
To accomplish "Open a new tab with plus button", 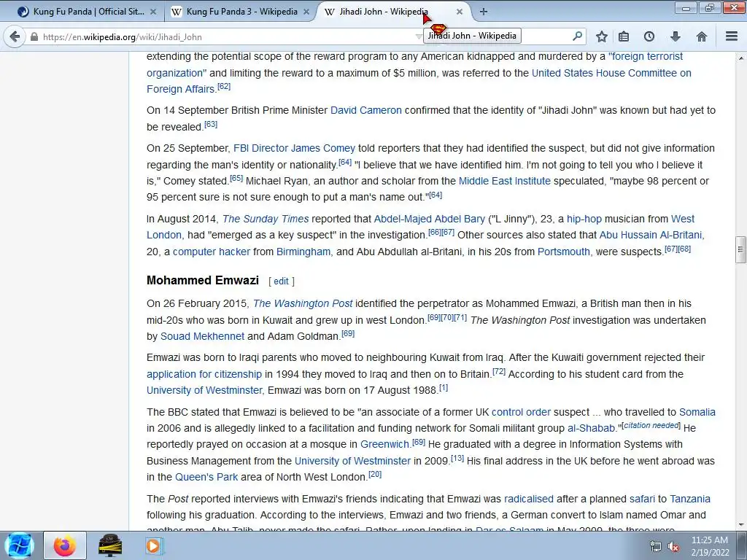I will 484,12.
